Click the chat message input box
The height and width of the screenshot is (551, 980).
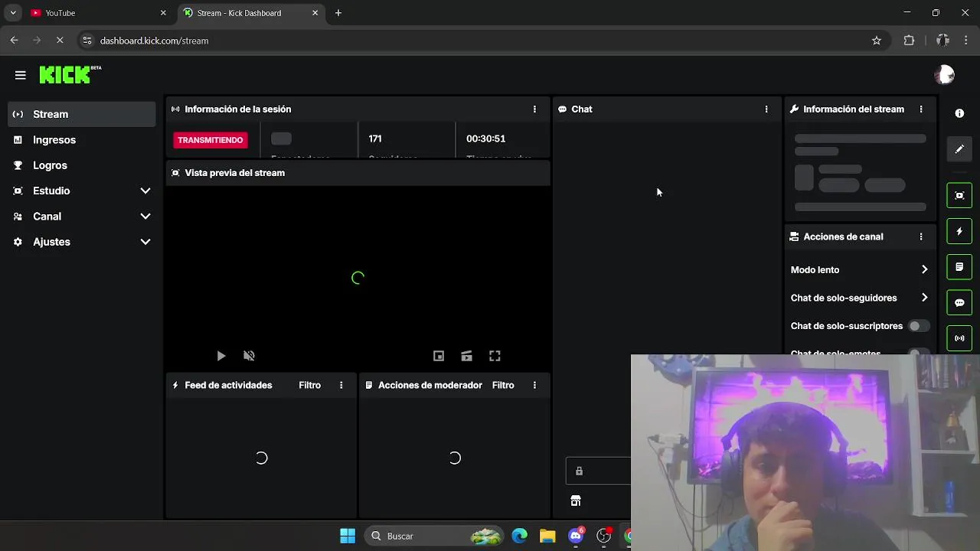pos(598,471)
